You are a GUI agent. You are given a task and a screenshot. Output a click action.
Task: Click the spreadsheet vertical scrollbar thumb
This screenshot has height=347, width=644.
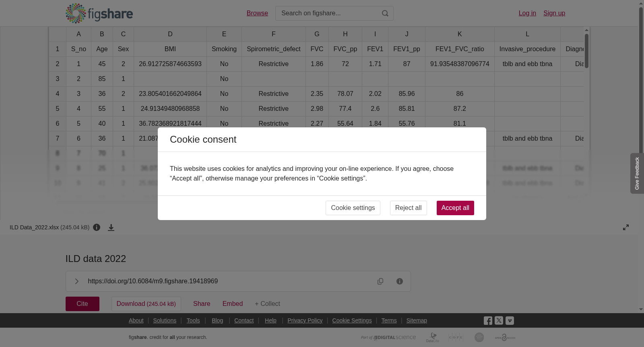pos(587,51)
